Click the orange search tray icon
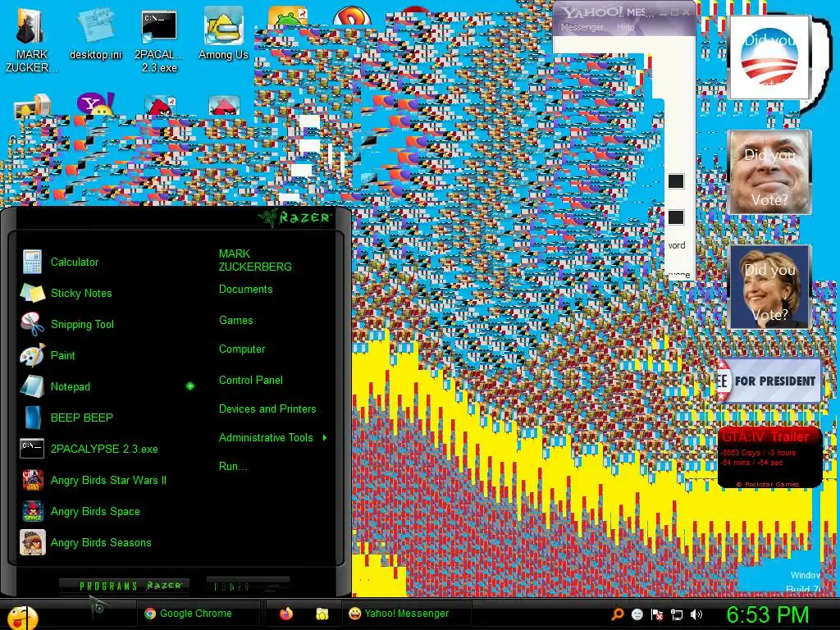The width and height of the screenshot is (840, 630). 618,614
